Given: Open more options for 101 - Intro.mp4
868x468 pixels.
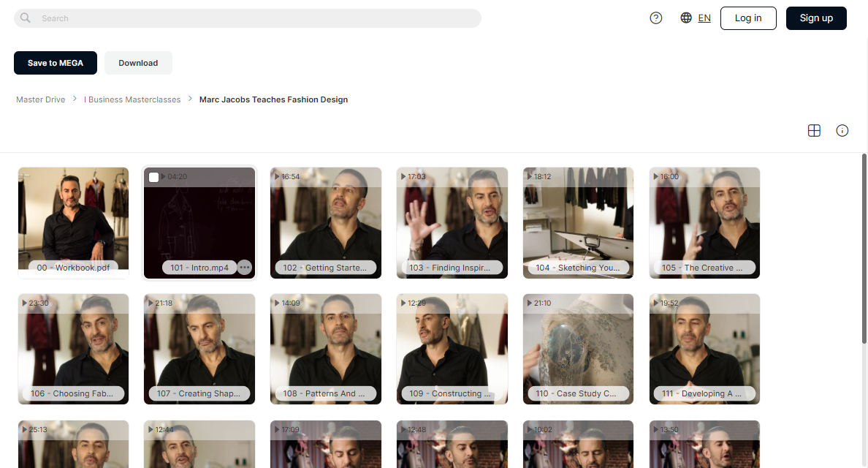Looking at the screenshot, I should [x=244, y=267].
